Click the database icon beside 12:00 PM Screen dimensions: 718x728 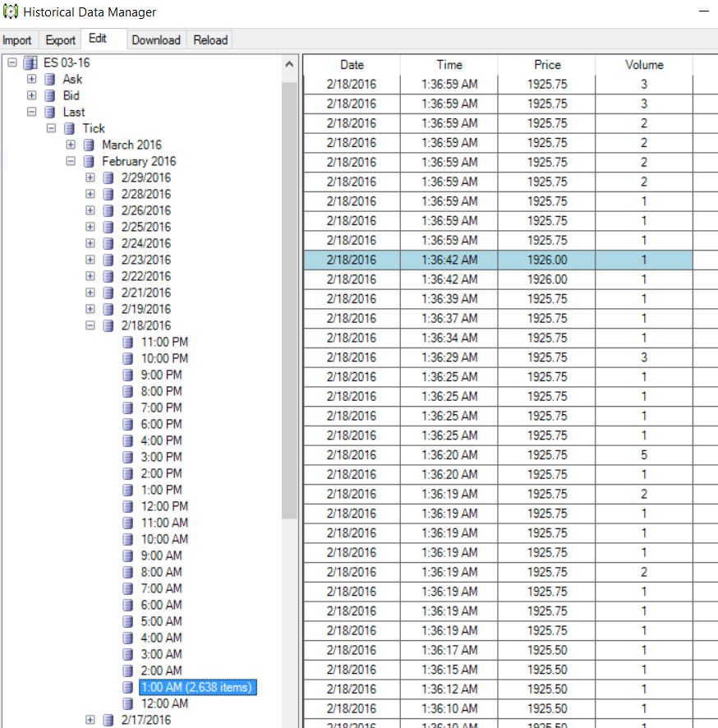(x=127, y=506)
